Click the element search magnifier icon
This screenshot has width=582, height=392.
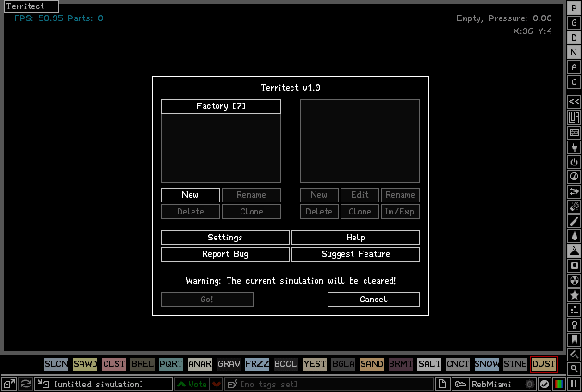point(574,368)
